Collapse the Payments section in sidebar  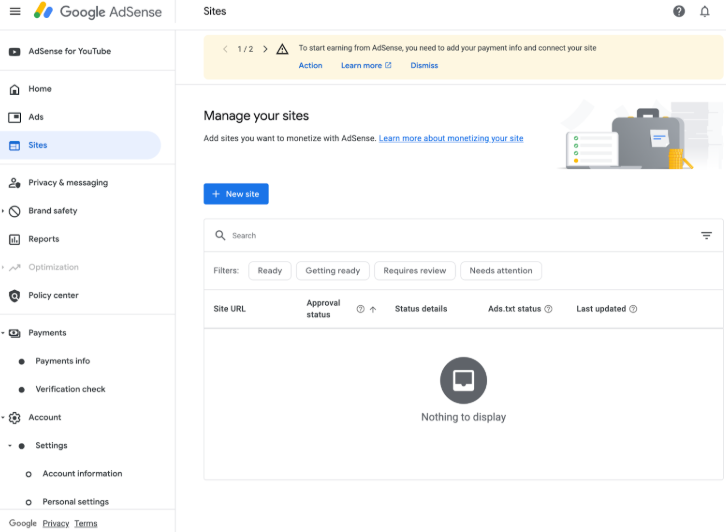pos(4,333)
